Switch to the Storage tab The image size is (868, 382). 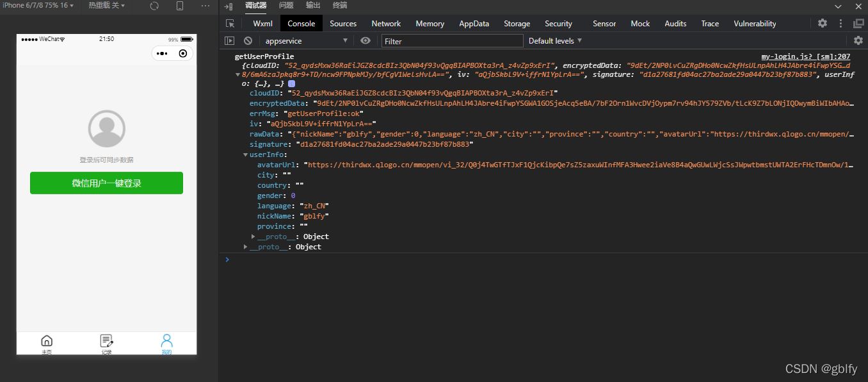pyautogui.click(x=517, y=24)
